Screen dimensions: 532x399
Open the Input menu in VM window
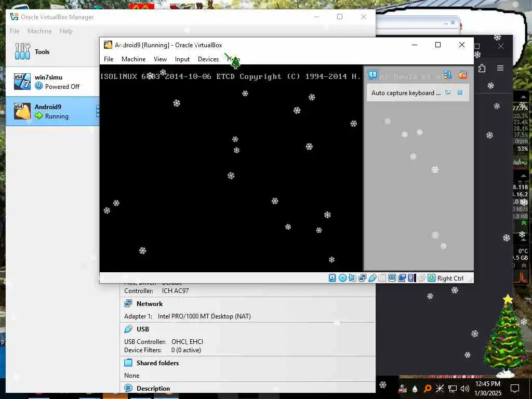click(x=182, y=59)
